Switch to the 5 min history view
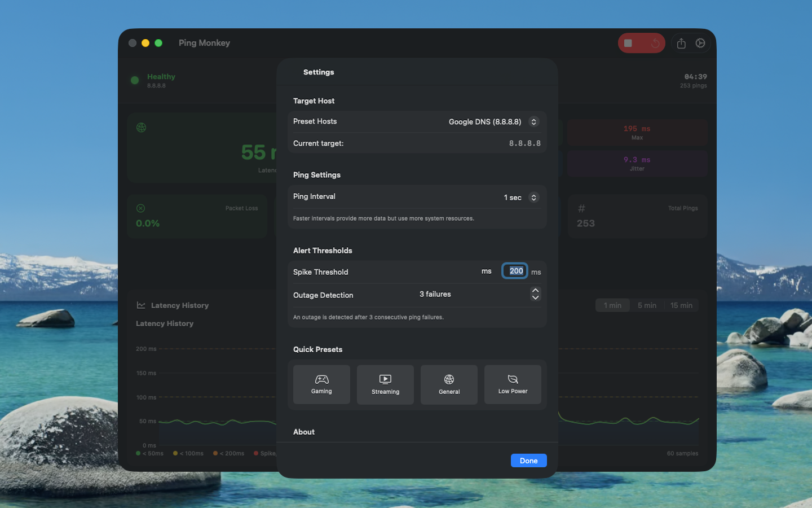This screenshot has height=508, width=812. 647,305
